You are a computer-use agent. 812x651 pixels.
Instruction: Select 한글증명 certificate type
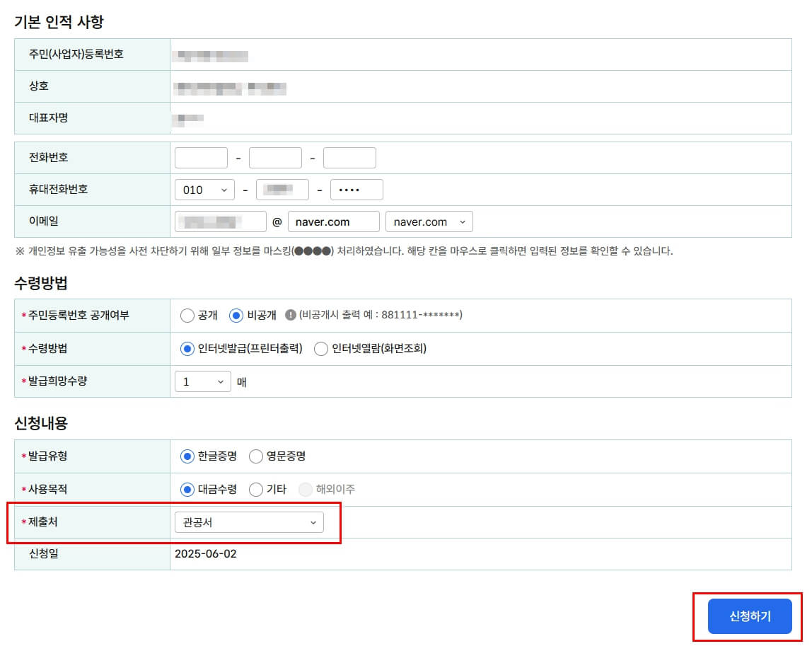(186, 456)
